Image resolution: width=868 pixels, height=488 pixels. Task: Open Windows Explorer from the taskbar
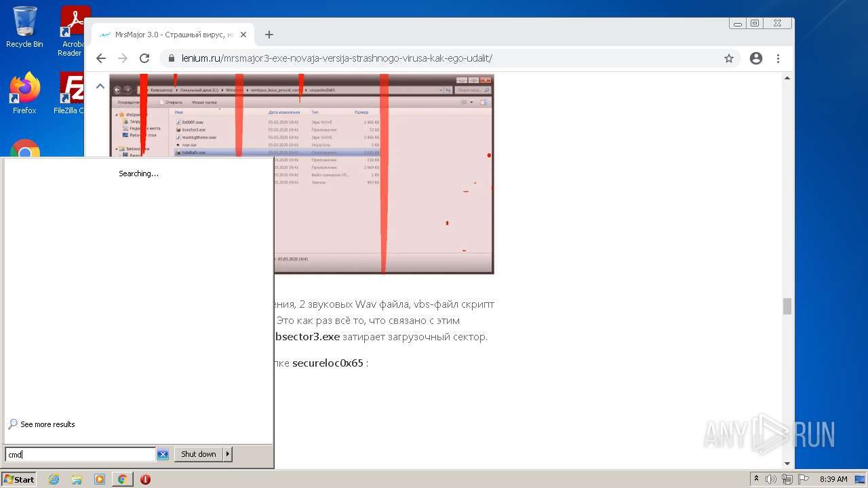pos(77,479)
